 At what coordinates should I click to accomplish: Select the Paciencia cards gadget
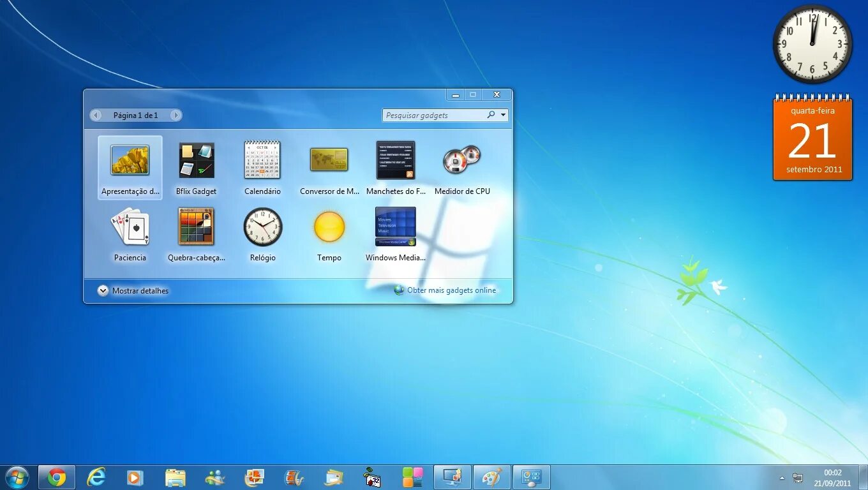[x=130, y=234]
